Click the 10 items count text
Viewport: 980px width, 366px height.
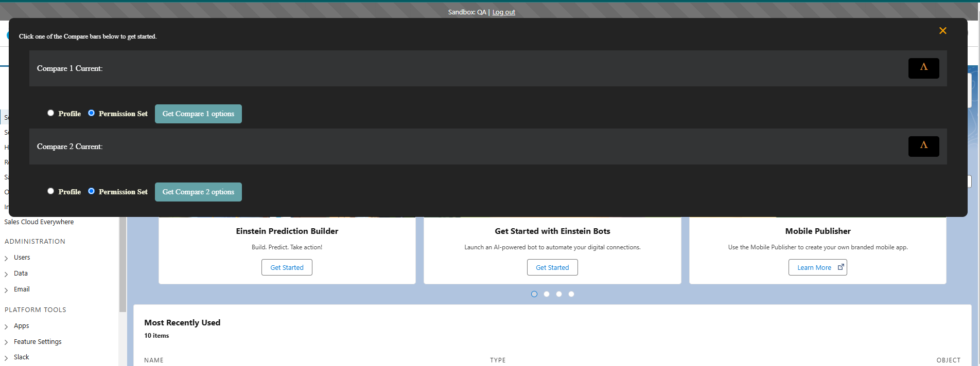pyautogui.click(x=156, y=336)
